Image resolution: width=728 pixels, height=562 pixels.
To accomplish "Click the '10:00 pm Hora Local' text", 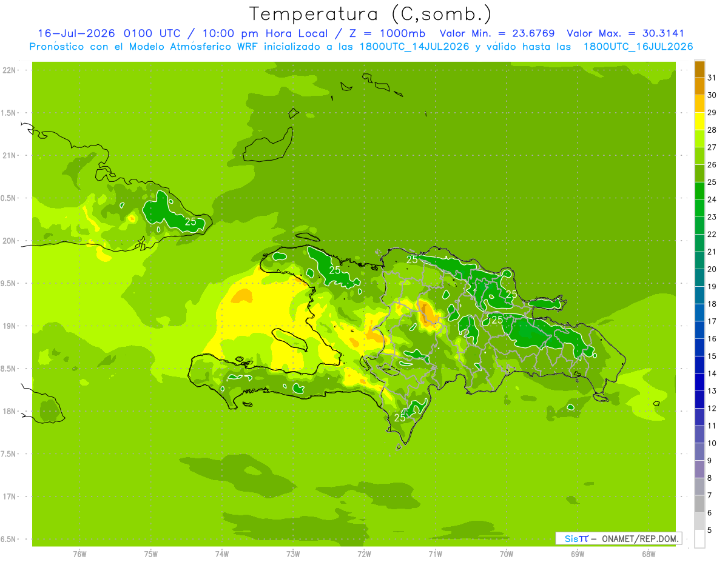I will tap(267, 33).
